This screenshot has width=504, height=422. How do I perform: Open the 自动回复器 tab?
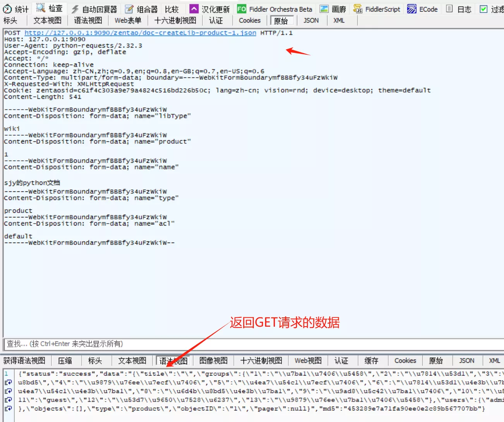point(94,9)
